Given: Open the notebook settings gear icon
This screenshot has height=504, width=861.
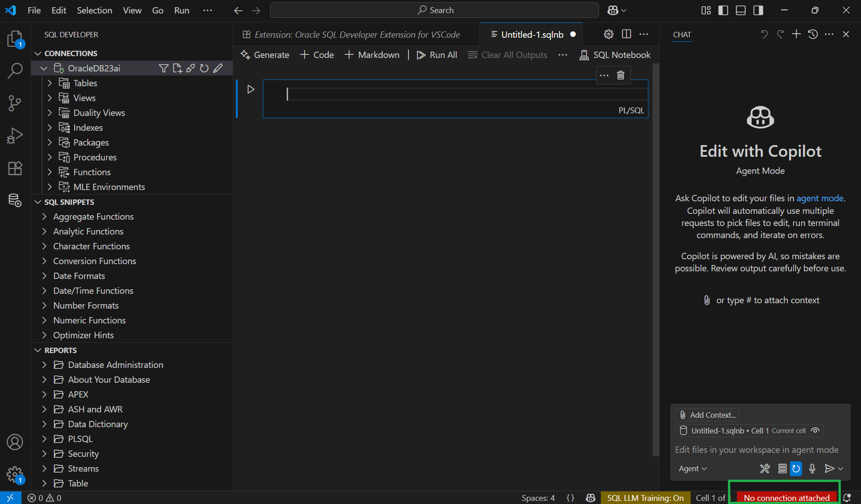Looking at the screenshot, I should coord(608,34).
